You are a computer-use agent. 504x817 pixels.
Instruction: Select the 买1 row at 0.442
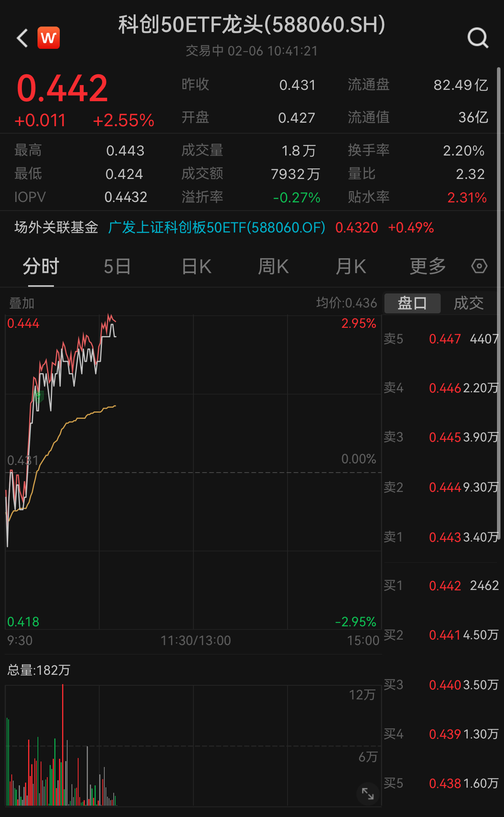pos(441,585)
